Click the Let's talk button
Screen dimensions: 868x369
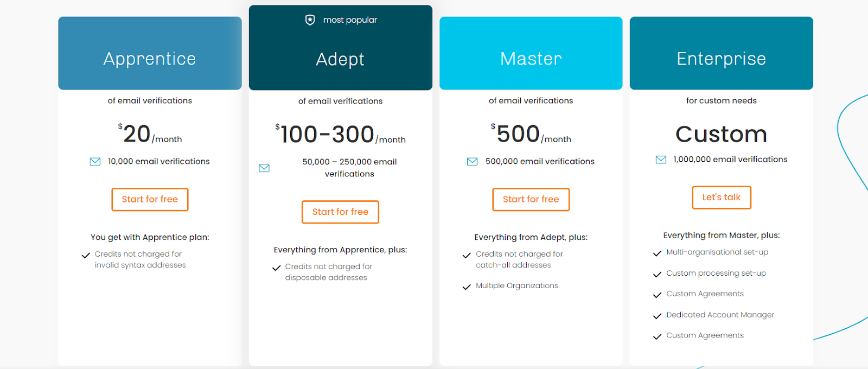click(722, 198)
